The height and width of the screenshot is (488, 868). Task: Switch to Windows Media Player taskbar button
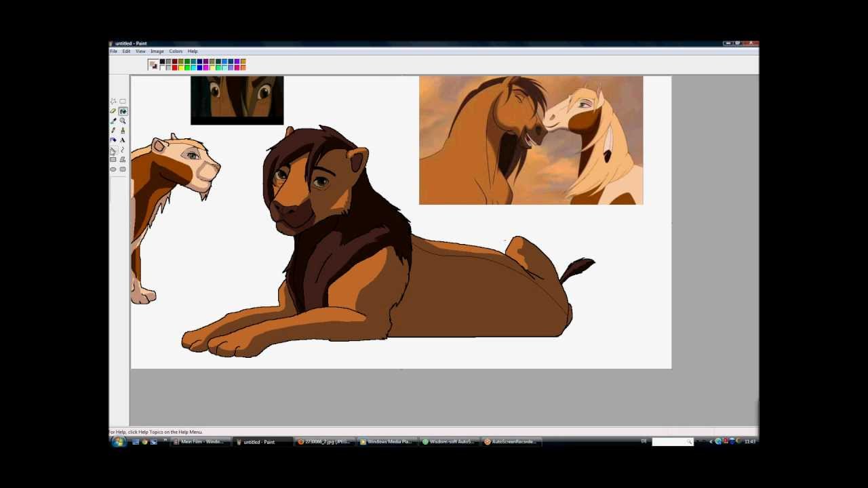click(x=386, y=442)
